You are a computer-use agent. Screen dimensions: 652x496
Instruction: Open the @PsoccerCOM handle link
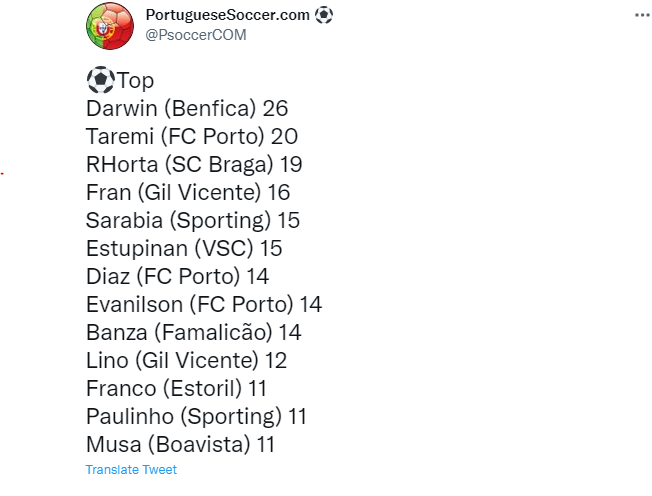196,35
